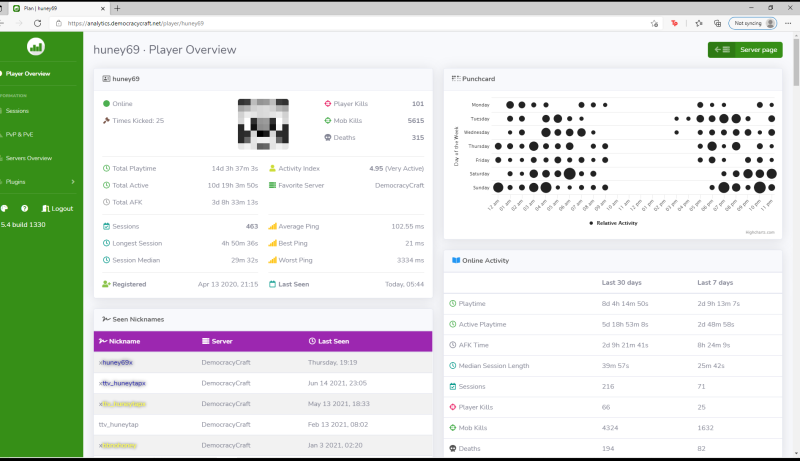Open the site info lock icon
This screenshot has height=461, width=800.
58,23
